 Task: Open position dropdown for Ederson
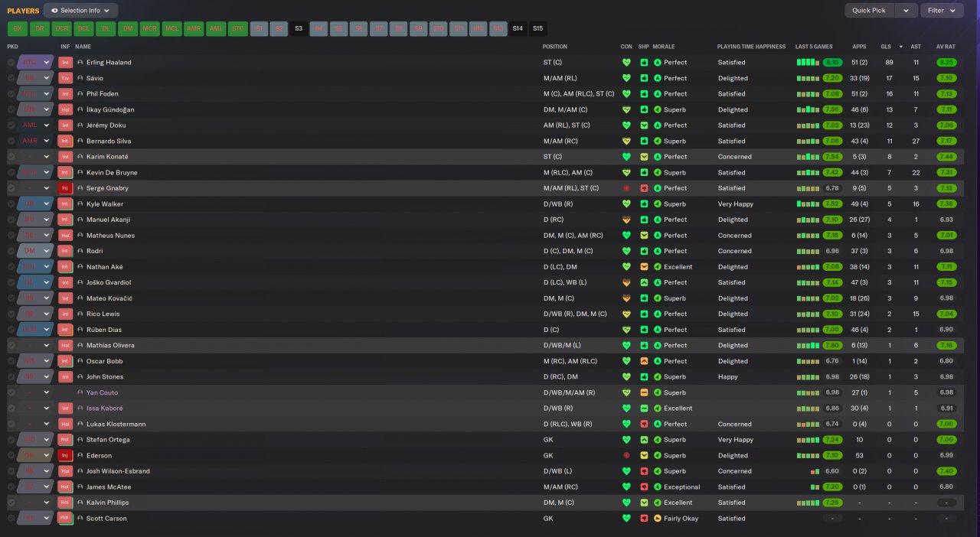point(46,456)
